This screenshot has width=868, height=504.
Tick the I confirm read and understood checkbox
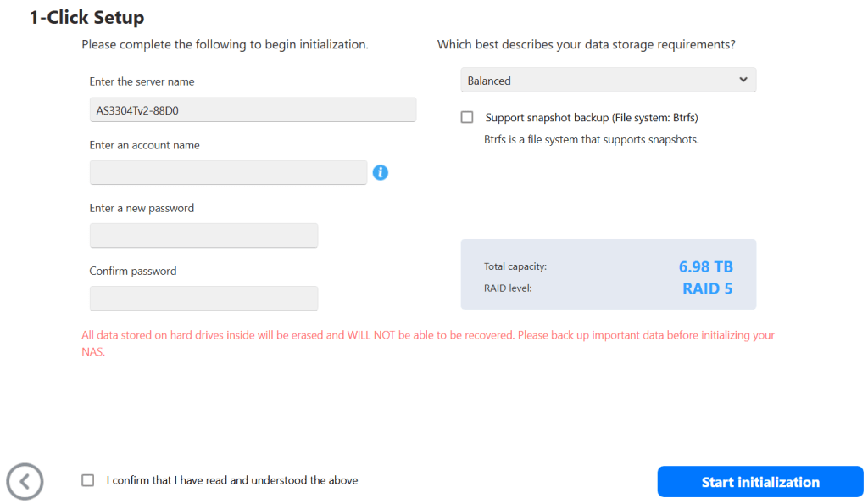coord(88,480)
